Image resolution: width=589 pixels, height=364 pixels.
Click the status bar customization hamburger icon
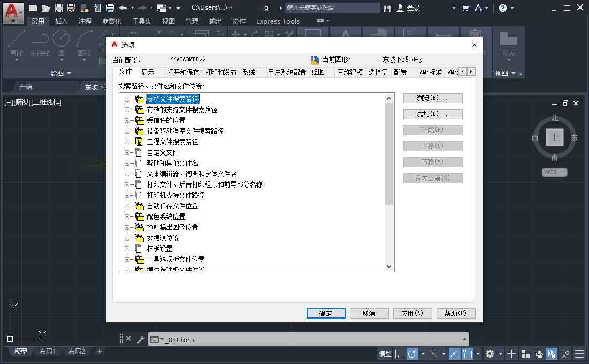pos(579,353)
